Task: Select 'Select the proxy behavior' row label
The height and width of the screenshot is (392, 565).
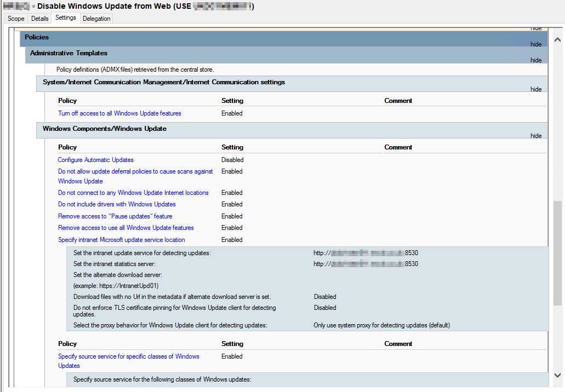Action: click(x=170, y=325)
